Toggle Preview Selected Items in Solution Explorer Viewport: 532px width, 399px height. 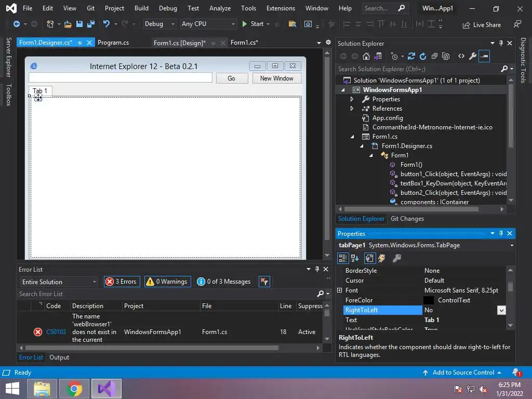(x=485, y=56)
